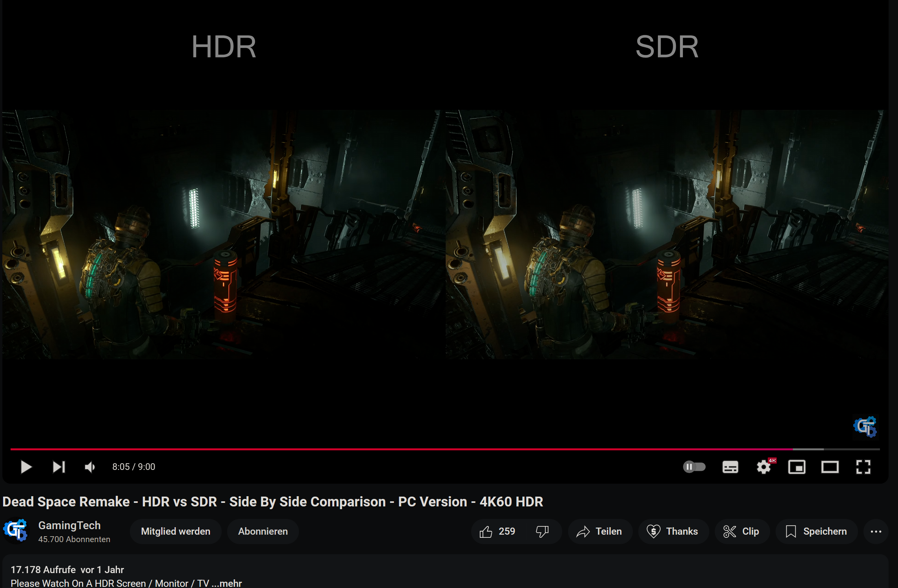Seek on the red progress bar
Viewport: 898px width, 588px height.
pos(392,449)
